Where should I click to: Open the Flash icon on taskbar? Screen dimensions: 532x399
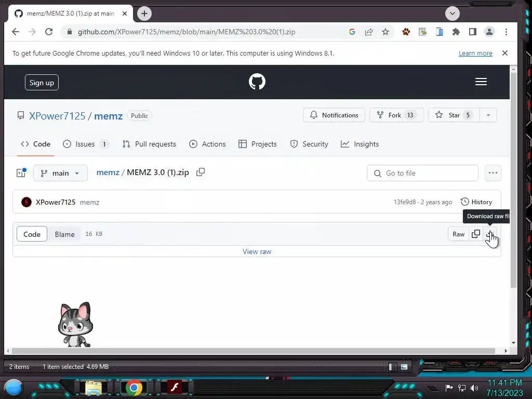point(175,387)
